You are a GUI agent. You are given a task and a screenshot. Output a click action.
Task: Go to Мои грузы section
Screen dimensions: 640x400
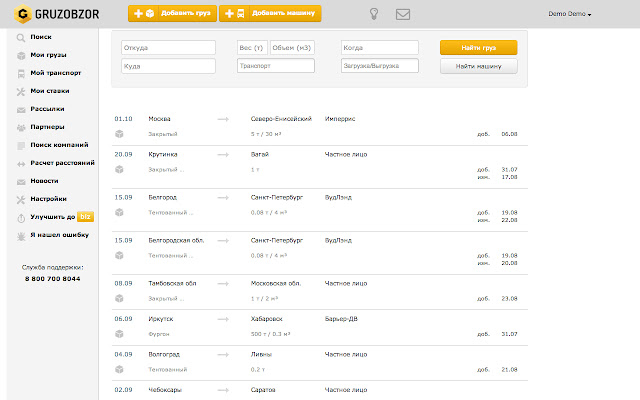[48, 55]
